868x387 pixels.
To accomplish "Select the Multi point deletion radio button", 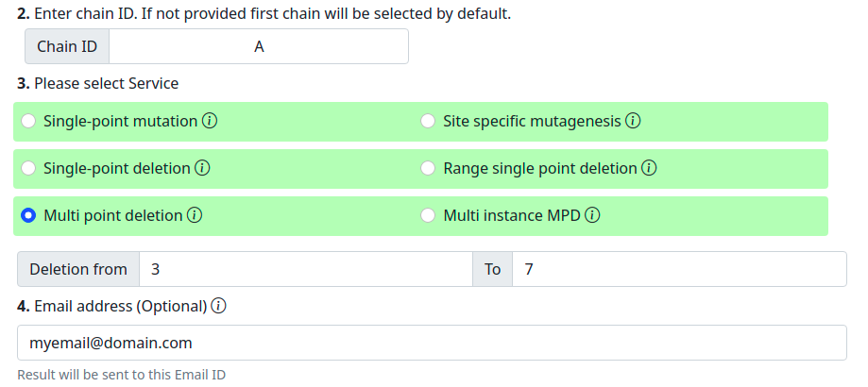I will [x=28, y=215].
